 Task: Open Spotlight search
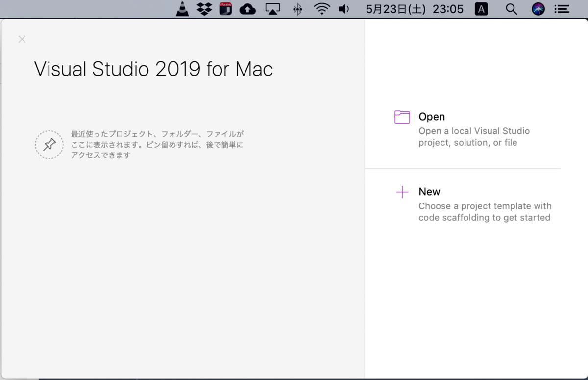tap(511, 9)
